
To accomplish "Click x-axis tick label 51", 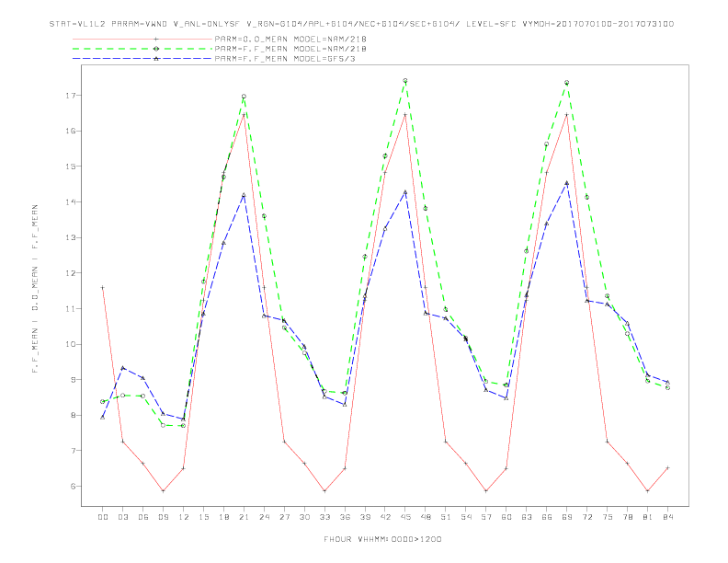I will point(446,517).
